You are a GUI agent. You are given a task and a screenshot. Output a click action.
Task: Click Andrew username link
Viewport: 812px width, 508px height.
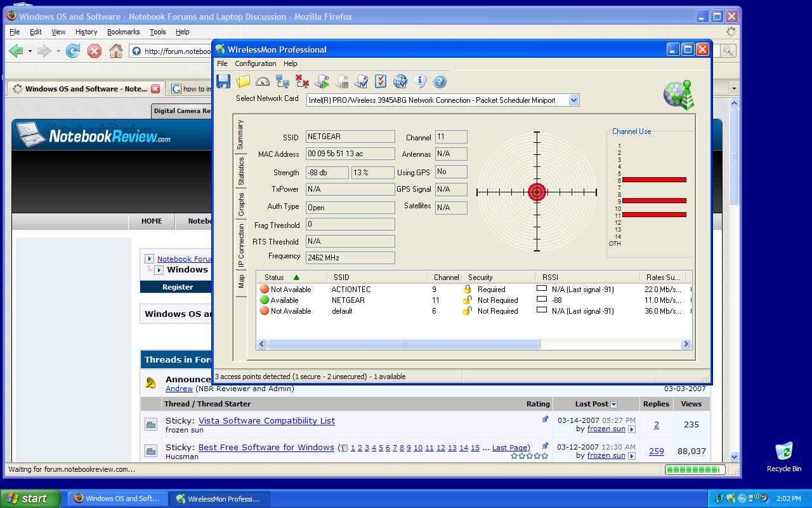[x=179, y=389]
